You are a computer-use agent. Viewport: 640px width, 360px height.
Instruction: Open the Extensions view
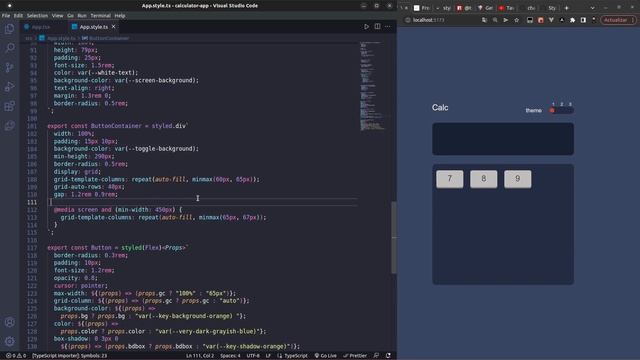point(9,106)
